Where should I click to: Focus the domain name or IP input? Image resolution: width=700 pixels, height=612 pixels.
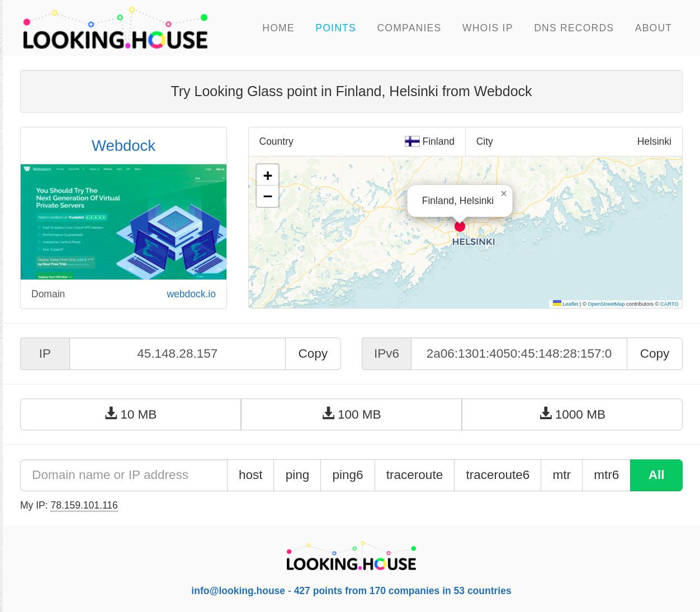(124, 475)
